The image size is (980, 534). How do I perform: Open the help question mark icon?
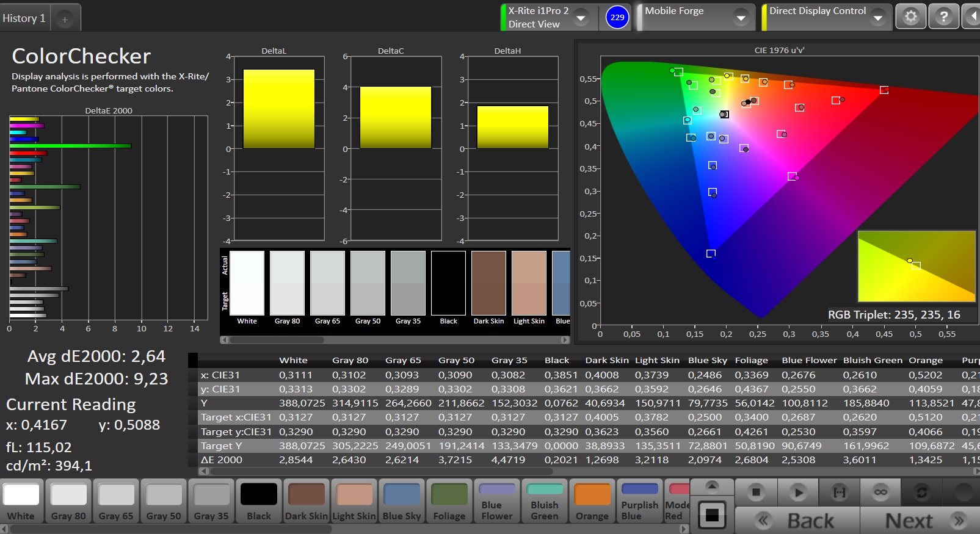(x=943, y=16)
